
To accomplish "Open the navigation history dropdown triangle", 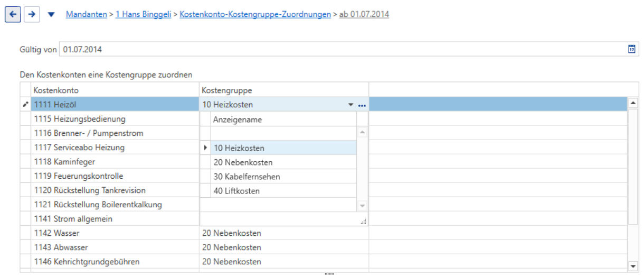I will (51, 15).
